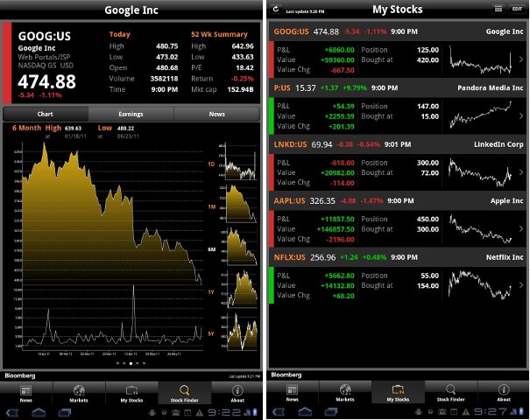Expand the Apple Inc row chevron

[521, 228]
